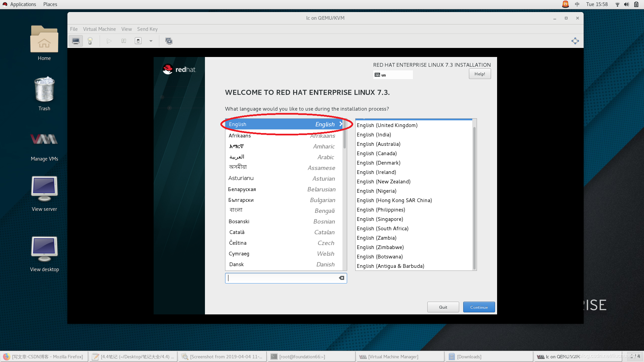Choose English (Canada) locale
644x362 pixels.
[x=414, y=154]
